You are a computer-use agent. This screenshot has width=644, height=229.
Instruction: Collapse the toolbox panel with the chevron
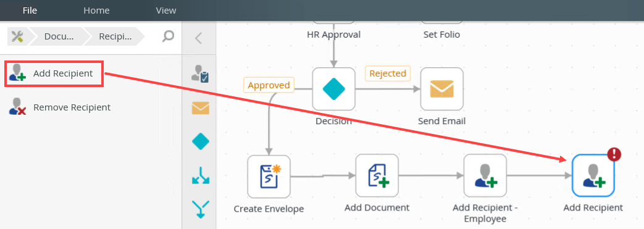click(x=198, y=38)
